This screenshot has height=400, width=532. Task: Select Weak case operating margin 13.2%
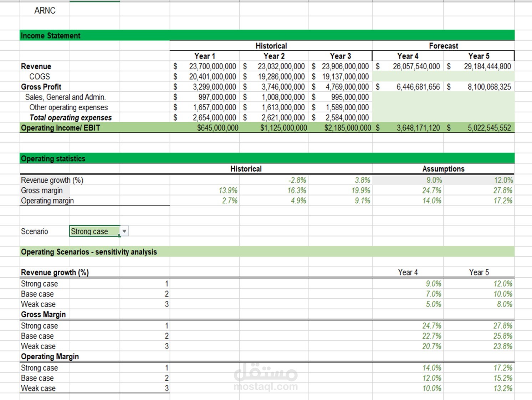[x=503, y=389]
